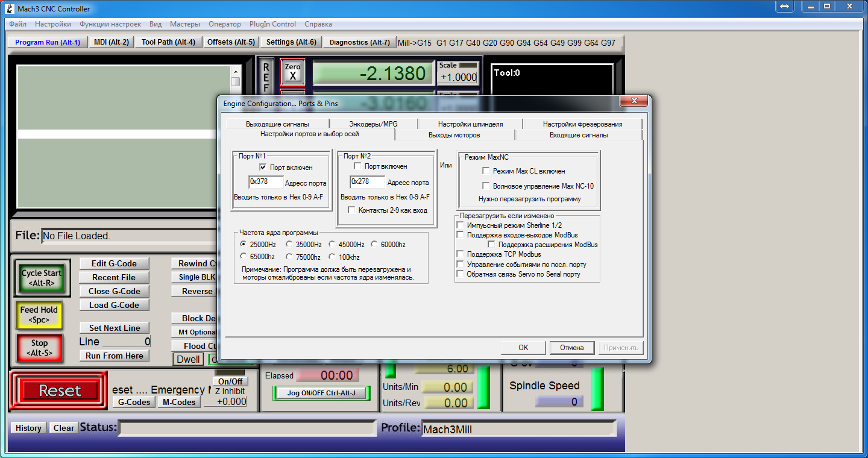Open the Функции настроек menu
This screenshot has width=868, height=458.
click(110, 24)
